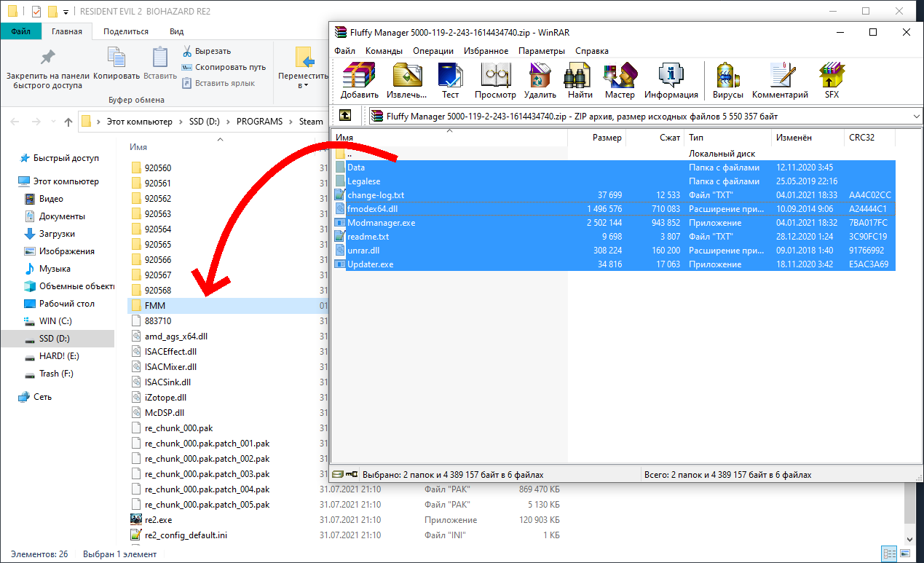Launch the Wizard (Мастер) toolbar icon

point(620,80)
